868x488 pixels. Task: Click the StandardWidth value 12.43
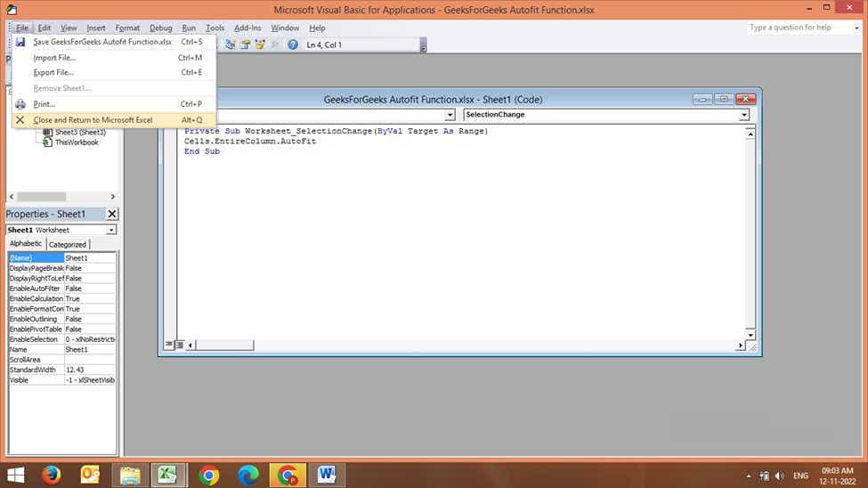[90, 370]
